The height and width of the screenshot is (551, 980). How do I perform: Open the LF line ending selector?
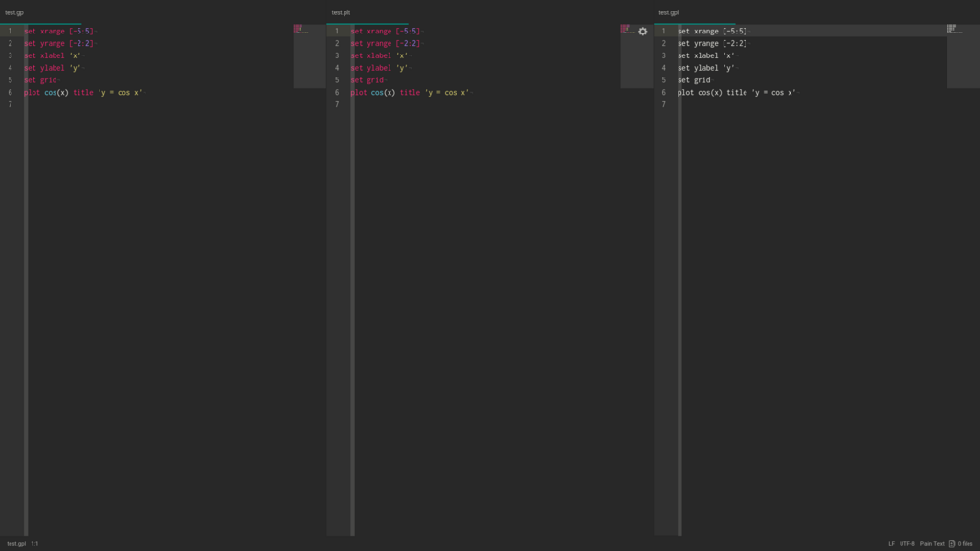[892, 543]
